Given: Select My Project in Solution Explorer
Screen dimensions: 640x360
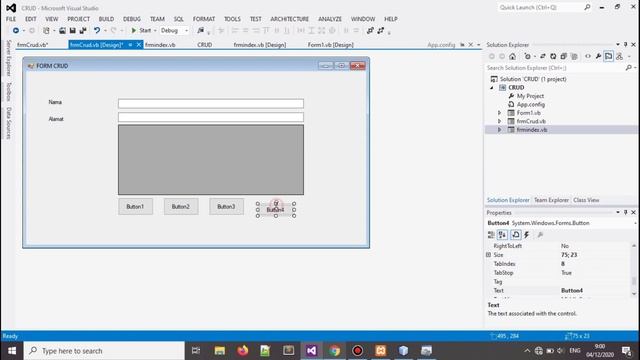Looking at the screenshot, I should (530, 96).
